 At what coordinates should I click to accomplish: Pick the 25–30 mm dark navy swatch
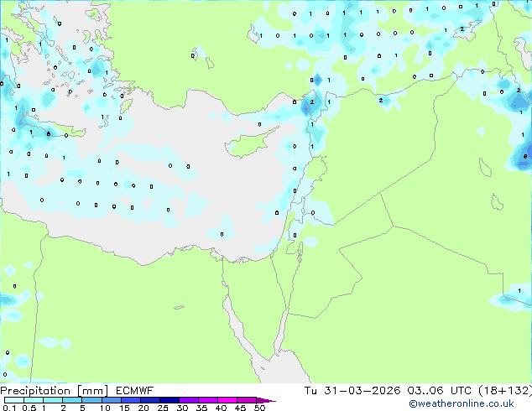point(169,400)
